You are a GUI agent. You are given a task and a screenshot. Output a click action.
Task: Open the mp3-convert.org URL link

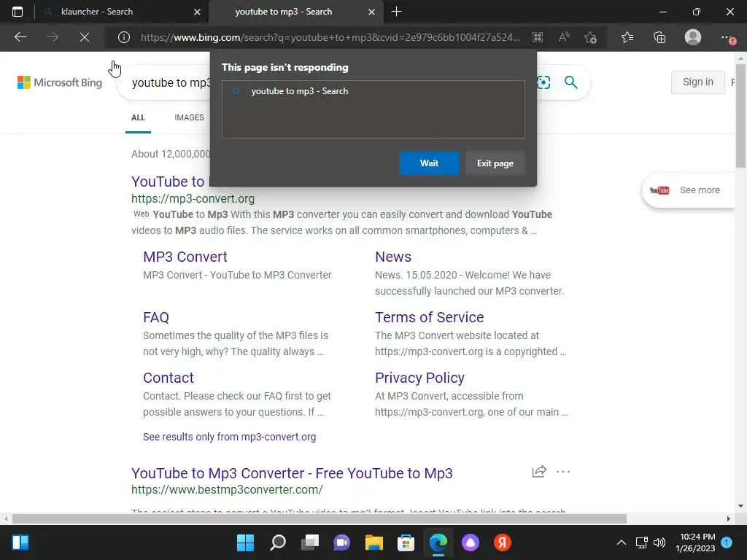(193, 198)
